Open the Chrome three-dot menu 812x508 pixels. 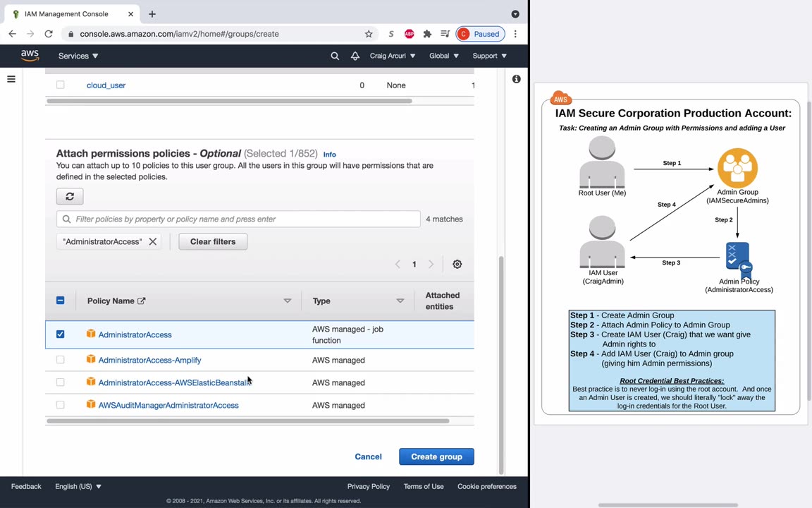[x=515, y=34]
